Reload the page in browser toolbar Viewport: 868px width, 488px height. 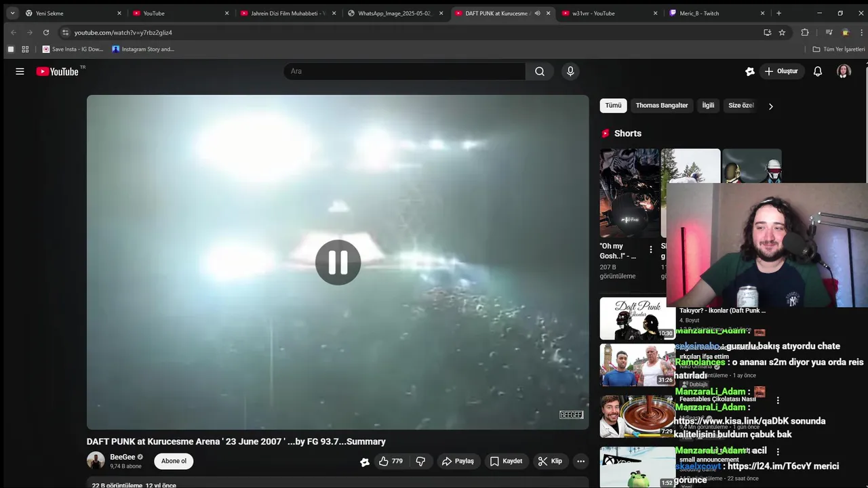pos(46,33)
